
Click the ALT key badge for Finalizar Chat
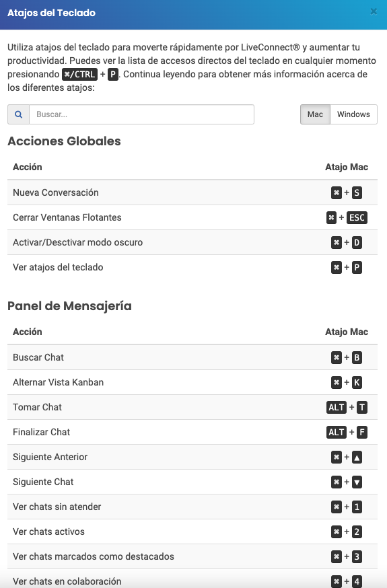pos(337,432)
